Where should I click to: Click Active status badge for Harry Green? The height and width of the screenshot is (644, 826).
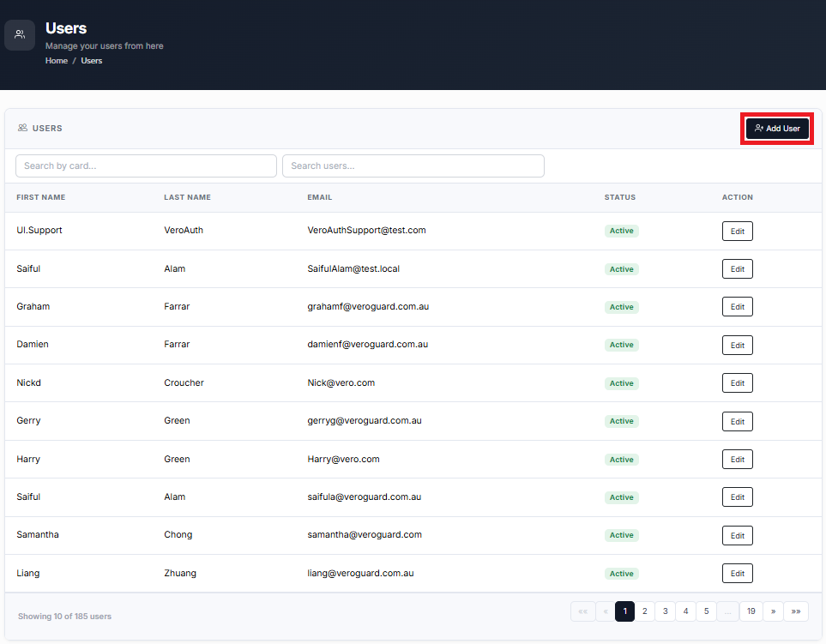(x=622, y=460)
